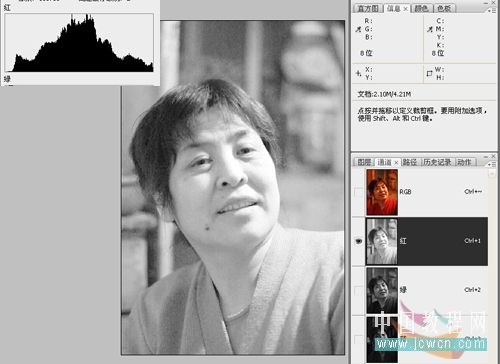Click the portrait photo in the canvas

pos(233,188)
